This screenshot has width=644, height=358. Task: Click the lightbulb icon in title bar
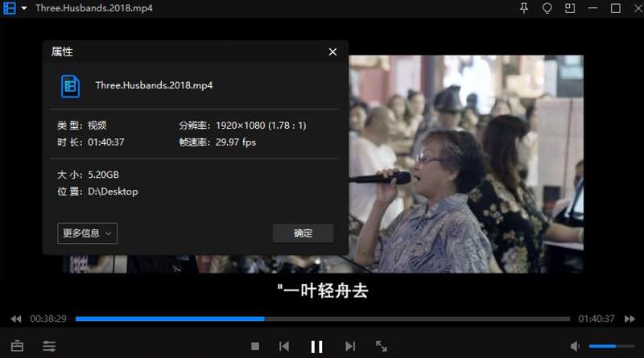click(547, 8)
